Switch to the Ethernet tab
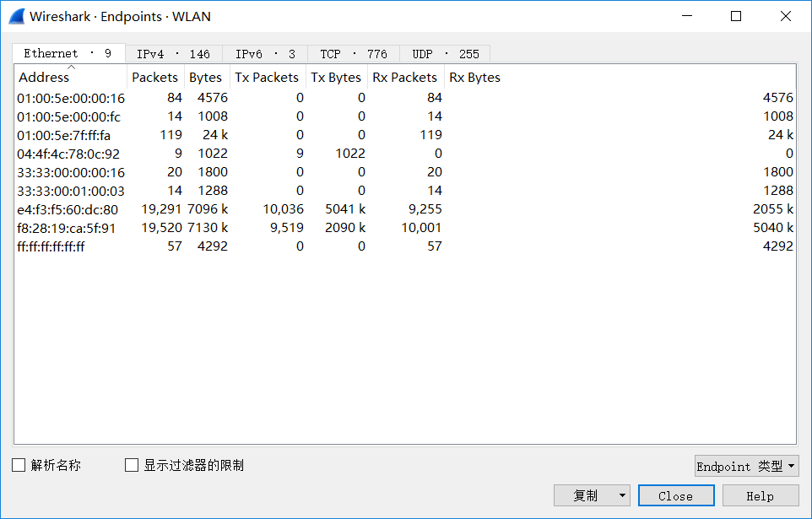This screenshot has height=519, width=812. point(68,53)
